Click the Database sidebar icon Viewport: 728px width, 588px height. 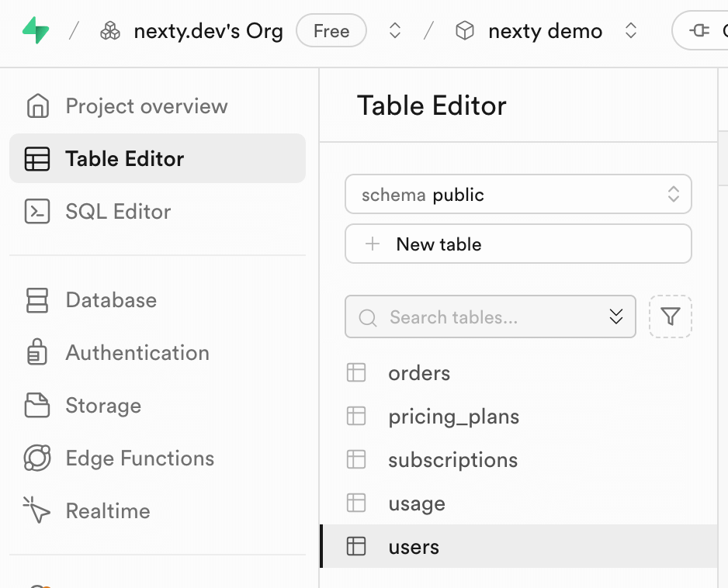click(x=37, y=300)
